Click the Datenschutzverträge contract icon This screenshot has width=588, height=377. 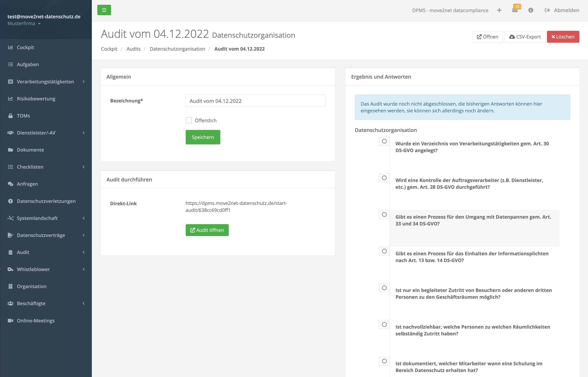point(10,235)
